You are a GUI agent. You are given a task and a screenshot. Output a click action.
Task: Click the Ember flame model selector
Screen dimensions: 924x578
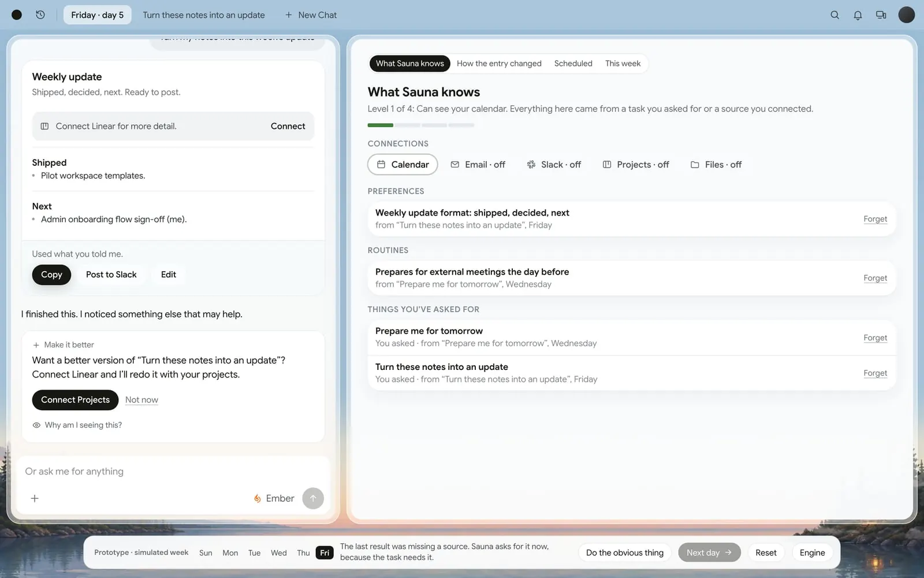tap(274, 498)
